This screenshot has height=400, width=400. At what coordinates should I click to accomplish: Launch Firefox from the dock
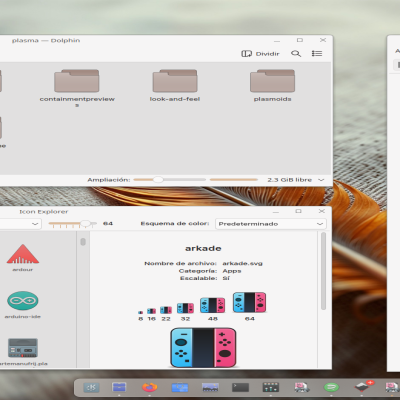coord(149,387)
